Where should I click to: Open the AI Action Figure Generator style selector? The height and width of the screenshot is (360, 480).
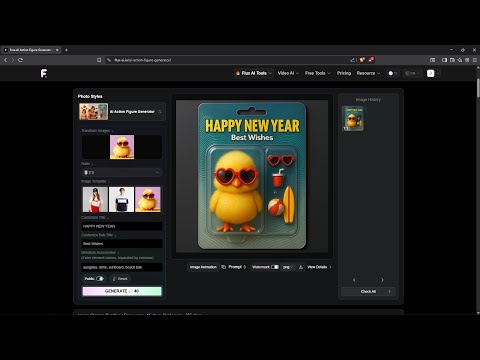tap(122, 112)
